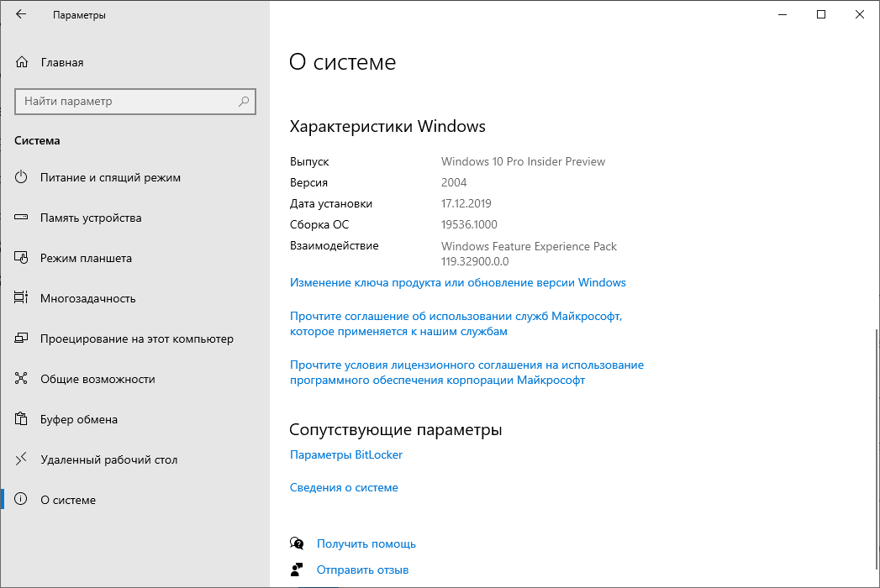The image size is (880, 588).
Task: Click Получить помощь
Action: tap(366, 543)
